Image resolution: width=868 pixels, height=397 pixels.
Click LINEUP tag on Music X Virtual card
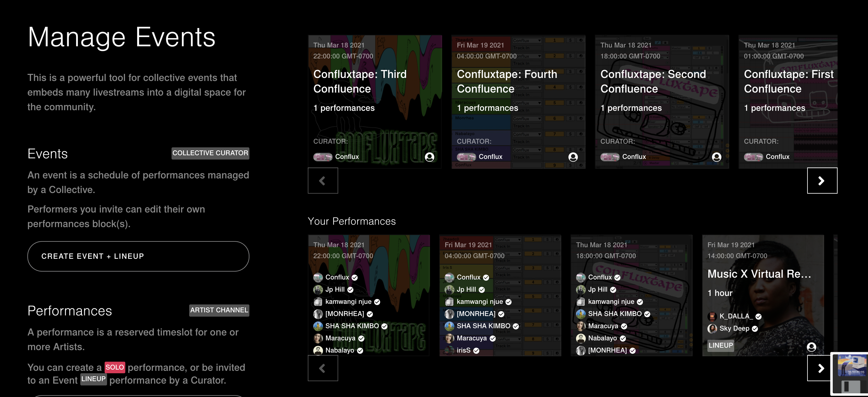click(720, 345)
